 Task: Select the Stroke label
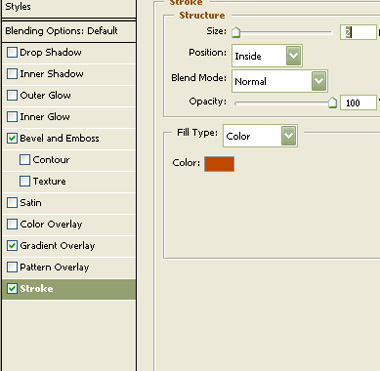(36, 289)
